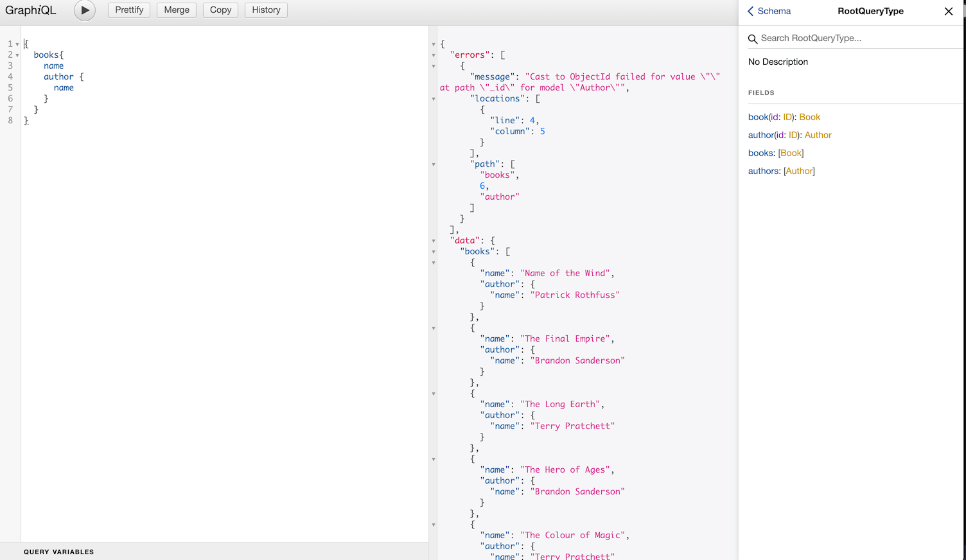Click "The Colour of Magic" value
The width and height of the screenshot is (966, 560).
tap(572, 536)
